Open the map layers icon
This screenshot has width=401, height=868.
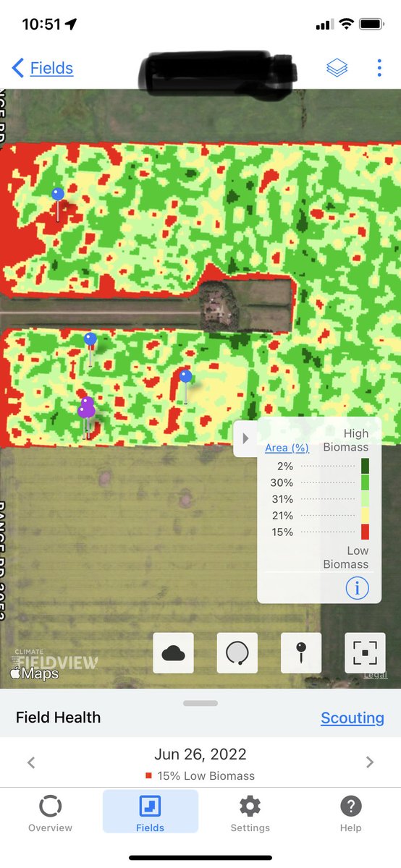coord(337,68)
